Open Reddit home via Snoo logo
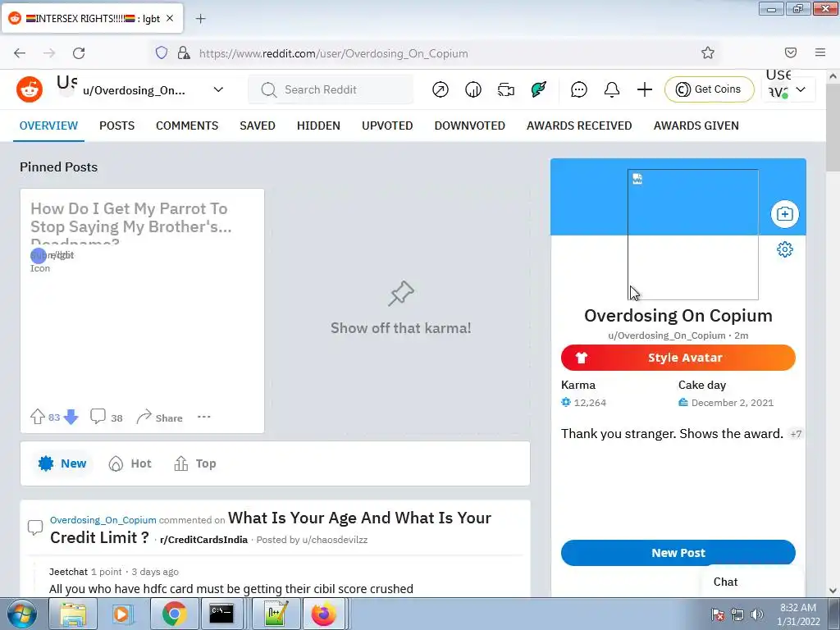 tap(30, 89)
